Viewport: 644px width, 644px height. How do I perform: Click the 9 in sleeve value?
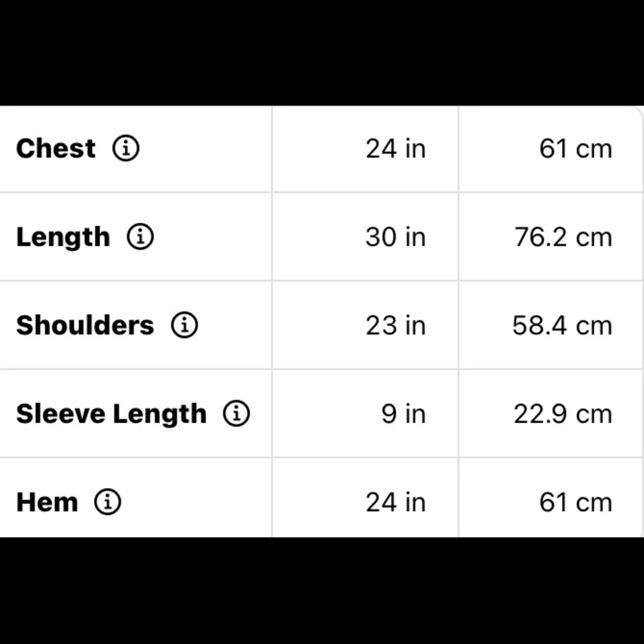coord(403,413)
